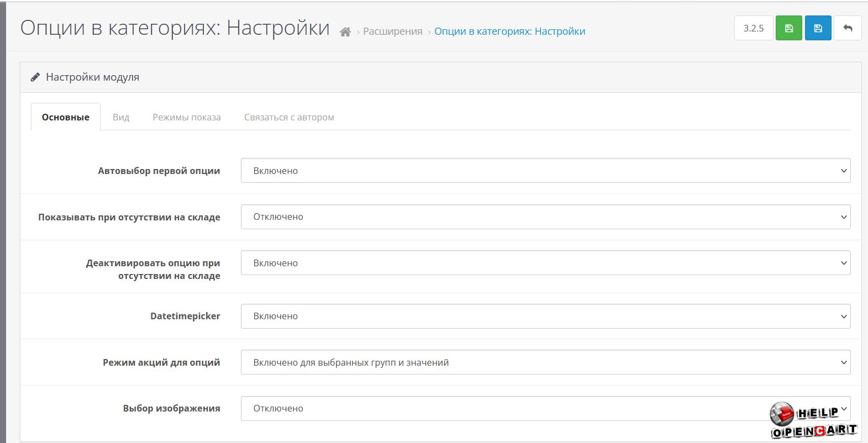Open the Режимы показа tab
Screen dimensions: 868x443
click(187, 117)
